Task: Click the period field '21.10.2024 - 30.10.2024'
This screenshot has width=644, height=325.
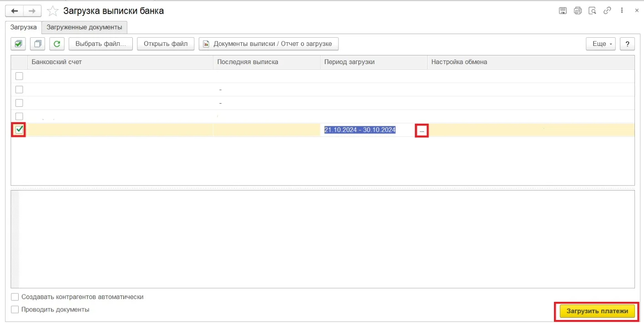Action: click(360, 130)
